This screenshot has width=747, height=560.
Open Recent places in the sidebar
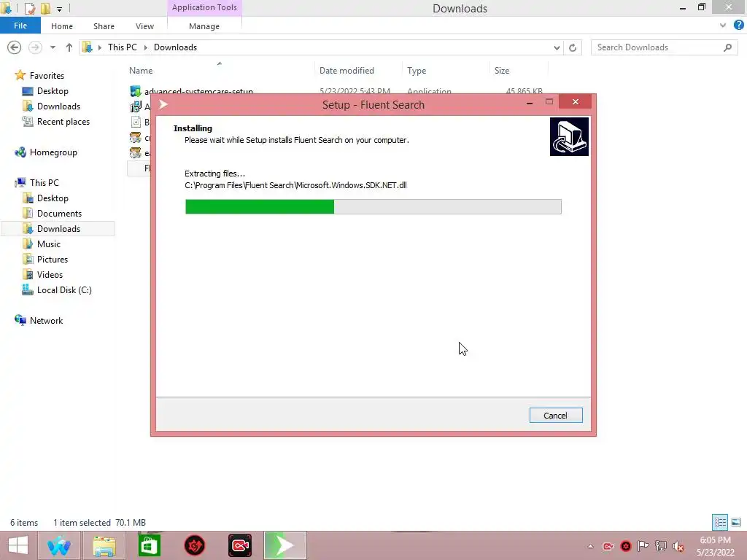click(63, 122)
